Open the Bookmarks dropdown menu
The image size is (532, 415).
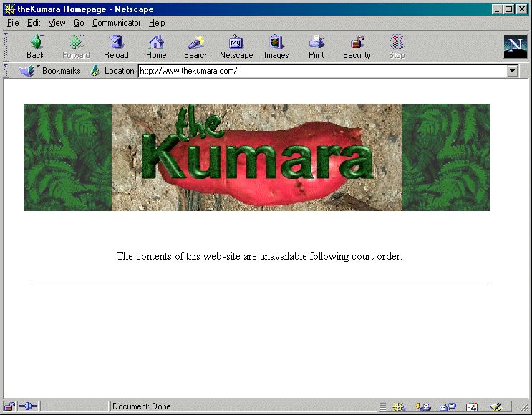[50, 71]
